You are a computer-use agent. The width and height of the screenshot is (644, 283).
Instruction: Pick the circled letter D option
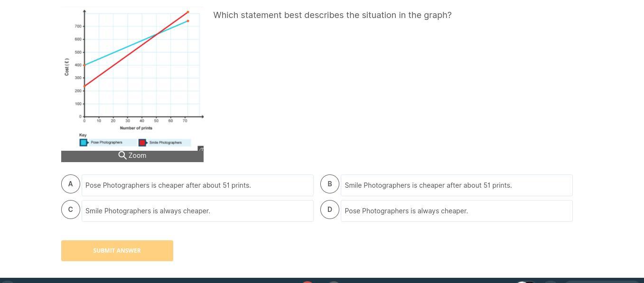[330, 210]
